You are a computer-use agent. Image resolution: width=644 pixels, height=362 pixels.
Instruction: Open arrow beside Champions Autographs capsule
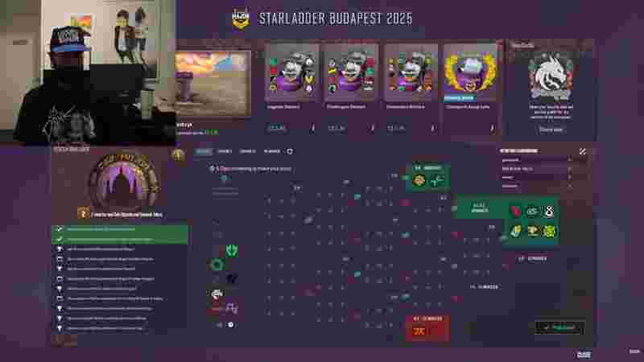tap(492, 129)
